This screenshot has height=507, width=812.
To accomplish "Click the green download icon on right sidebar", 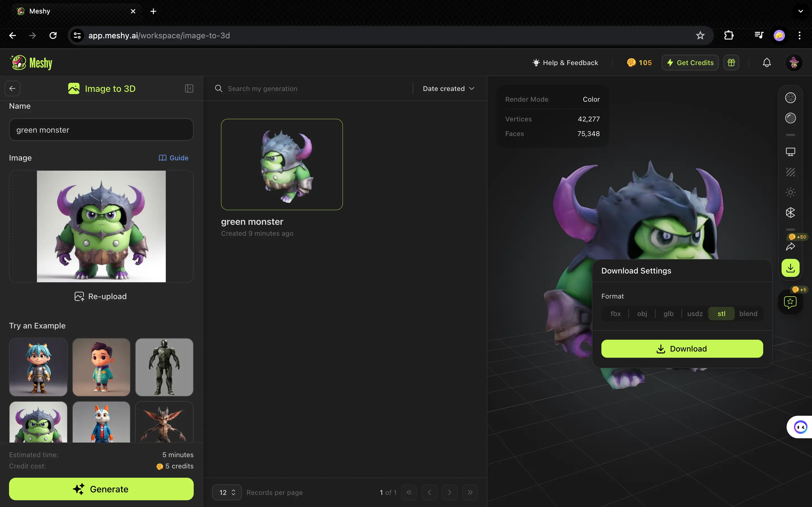I will point(790,268).
